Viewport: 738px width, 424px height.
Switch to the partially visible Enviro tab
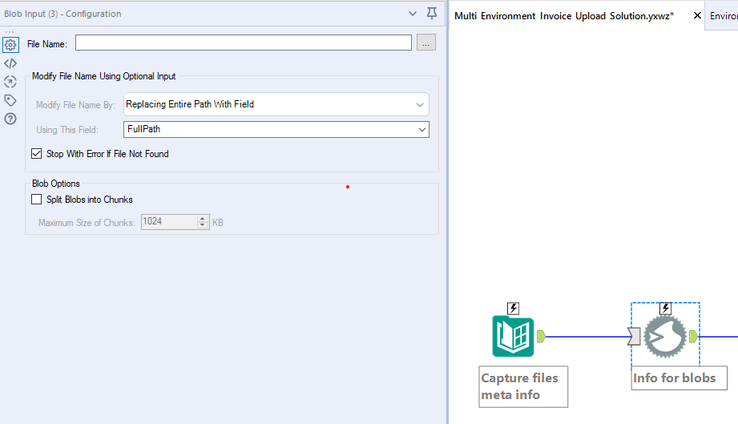(723, 16)
